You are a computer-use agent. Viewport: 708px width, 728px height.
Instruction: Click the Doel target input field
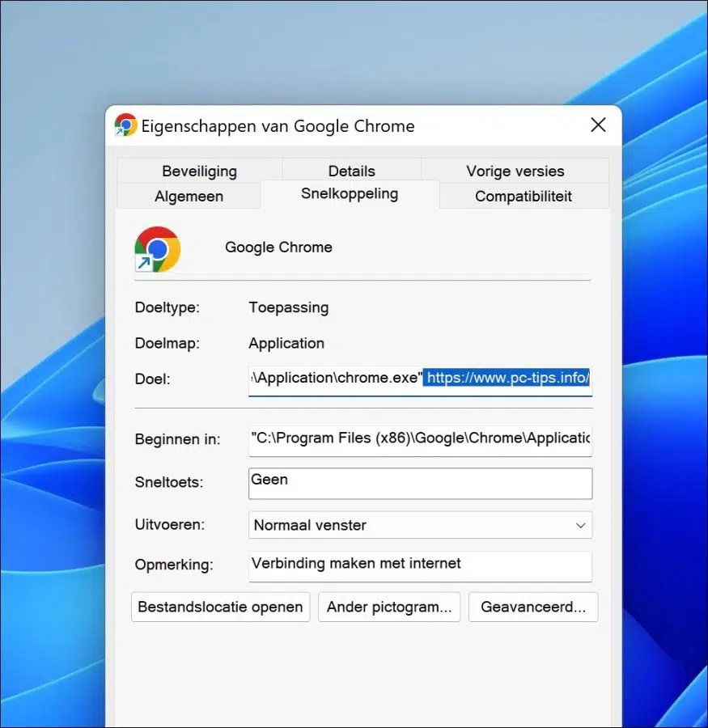pos(420,380)
